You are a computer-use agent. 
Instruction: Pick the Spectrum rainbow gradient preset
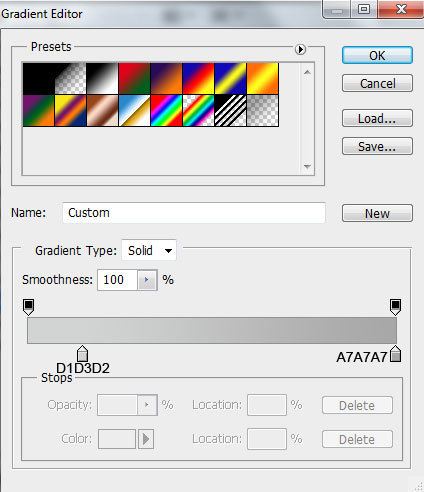[x=166, y=111]
